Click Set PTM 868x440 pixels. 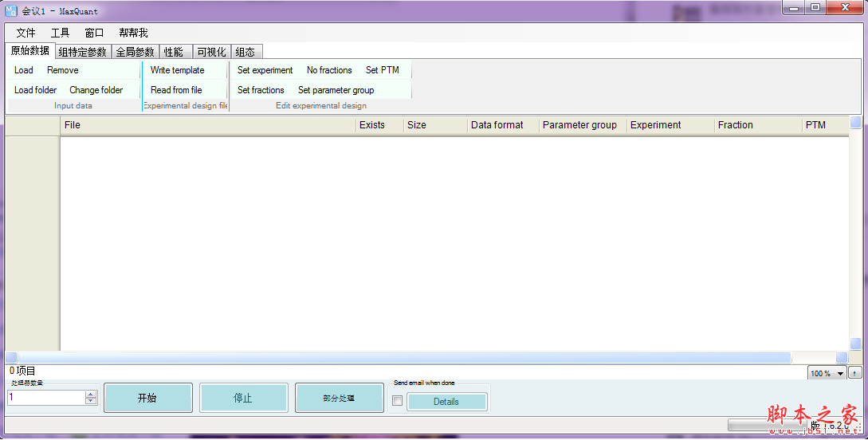(383, 70)
